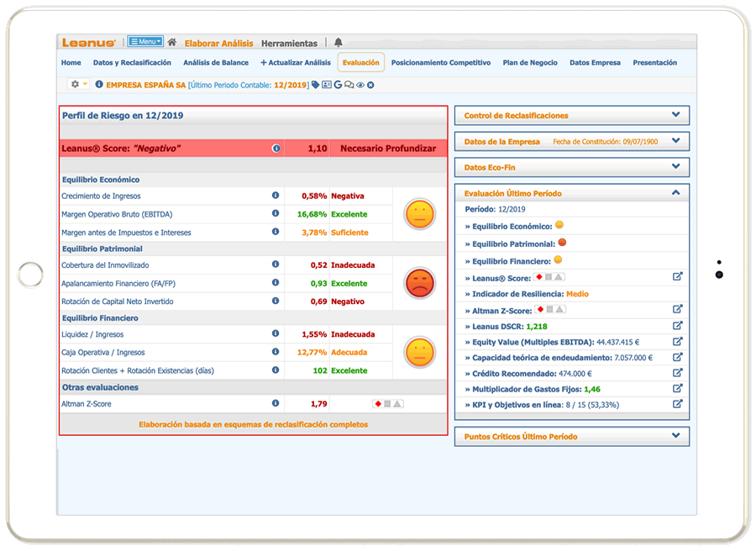Viewport: 756px width, 550px height.
Task: Open external link for Multiplicador de Gastos Fijos
Action: tap(677, 388)
